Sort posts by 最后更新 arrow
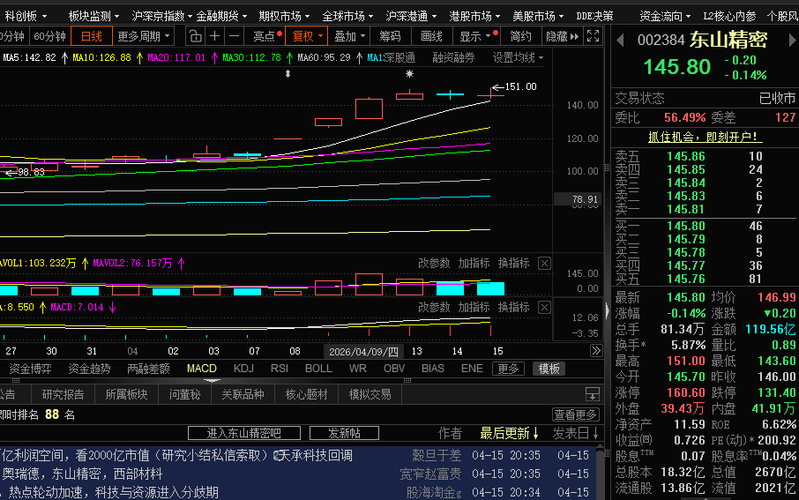The height and width of the screenshot is (500, 799). tap(536, 434)
